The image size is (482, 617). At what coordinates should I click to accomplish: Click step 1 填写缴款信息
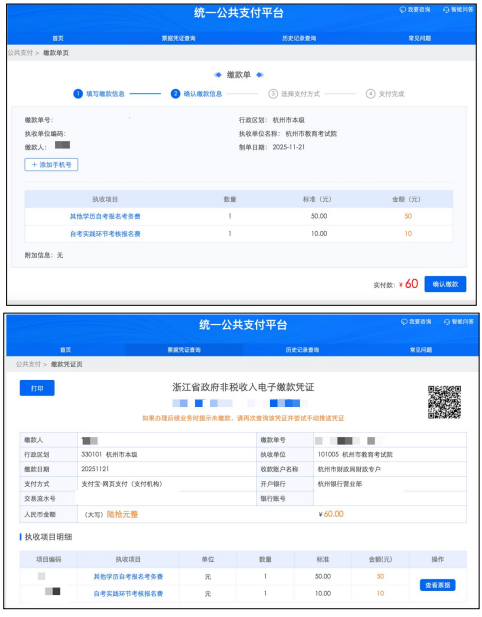tap(99, 94)
